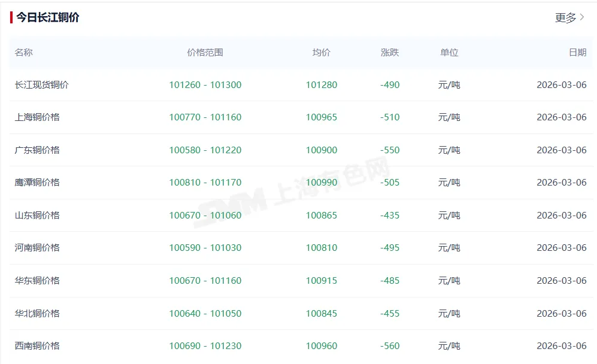Click 元/吨 unit in 河南铜价格 row
The image size is (597, 364).
coord(449,247)
